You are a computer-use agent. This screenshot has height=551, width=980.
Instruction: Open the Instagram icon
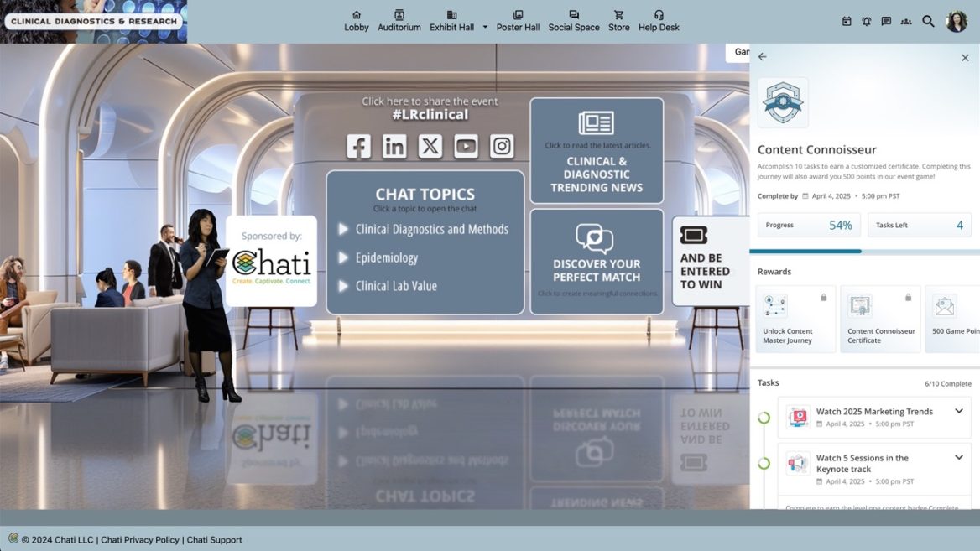[501, 146]
